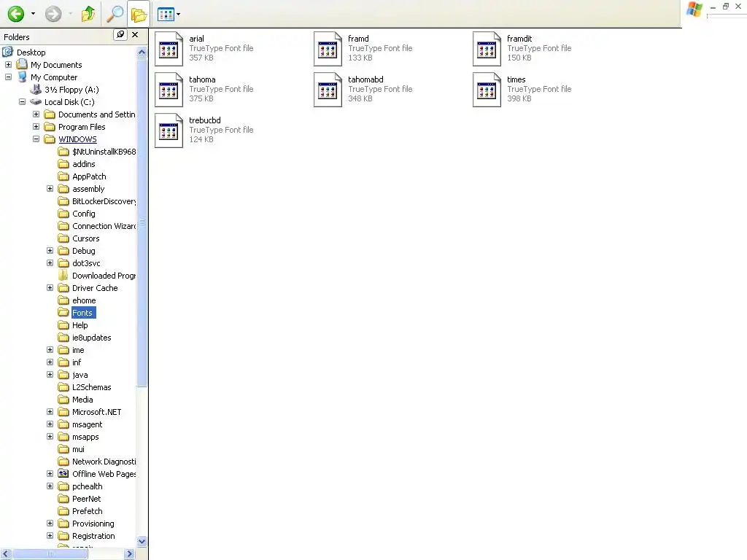Select the PeerNet folder

pos(86,498)
